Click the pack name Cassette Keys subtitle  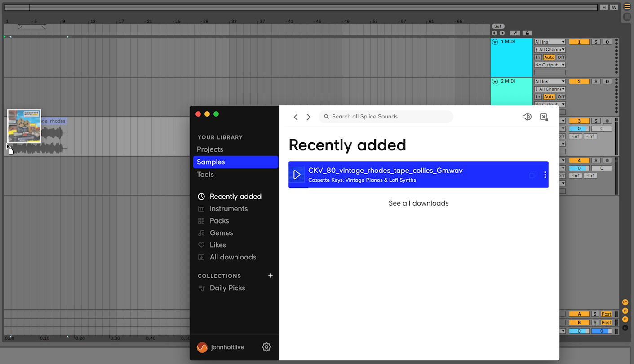pos(362,180)
